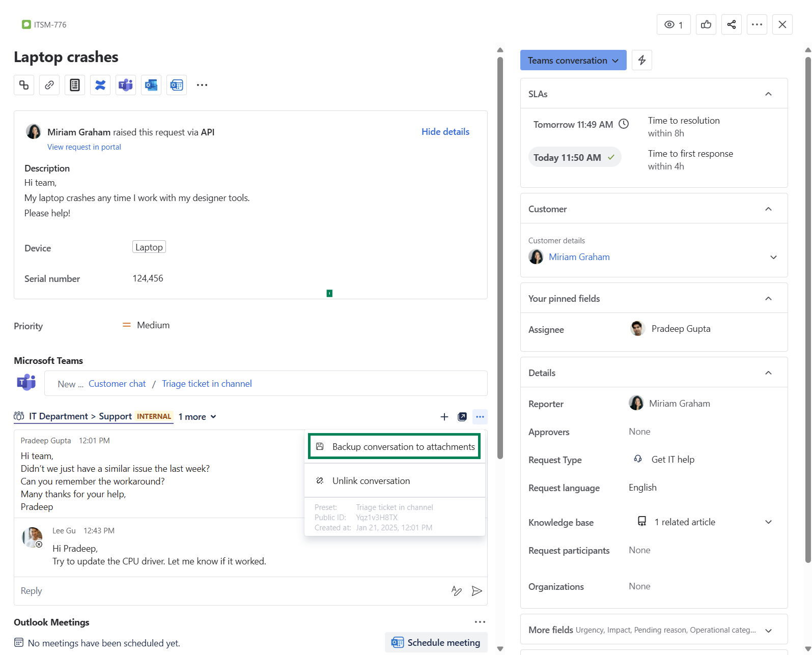Collapse the SLAs panel
This screenshot has width=812, height=655.
point(768,94)
